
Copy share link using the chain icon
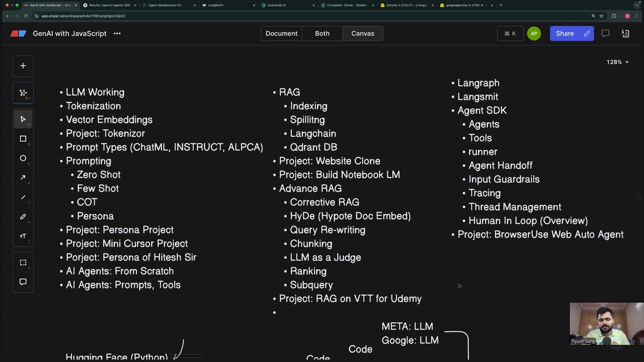click(587, 33)
